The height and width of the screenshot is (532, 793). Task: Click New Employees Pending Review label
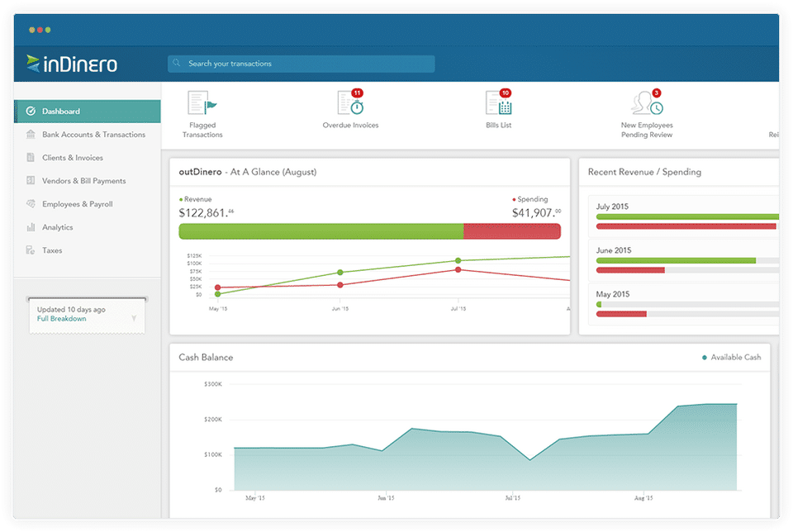tap(647, 130)
